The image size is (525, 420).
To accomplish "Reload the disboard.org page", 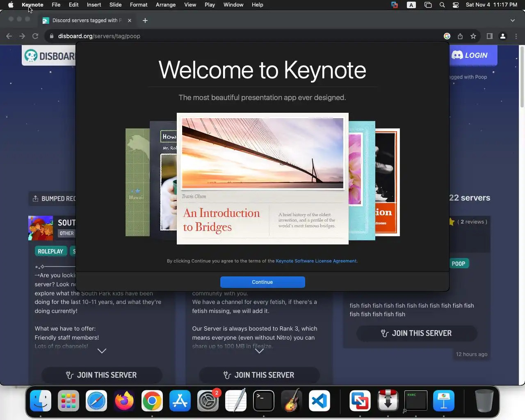I will tap(35, 36).
